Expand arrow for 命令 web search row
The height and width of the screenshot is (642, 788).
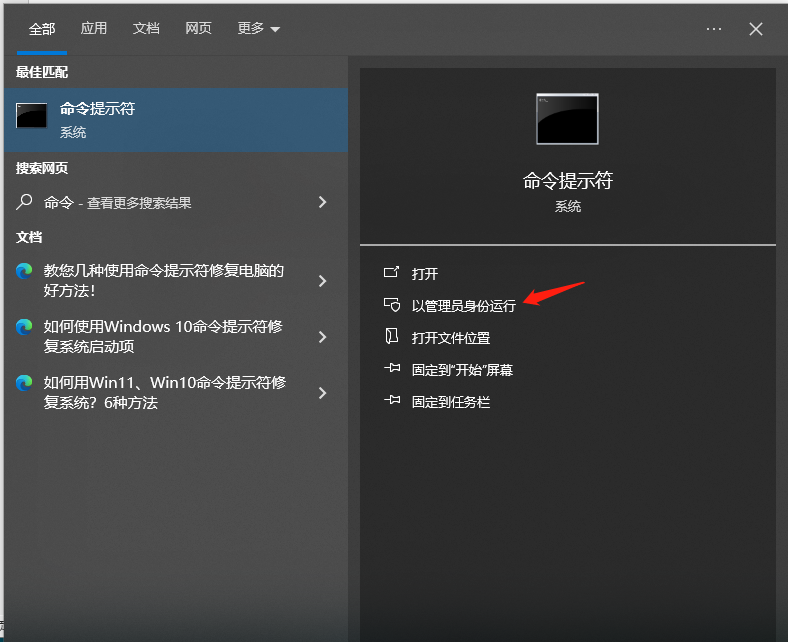point(323,202)
